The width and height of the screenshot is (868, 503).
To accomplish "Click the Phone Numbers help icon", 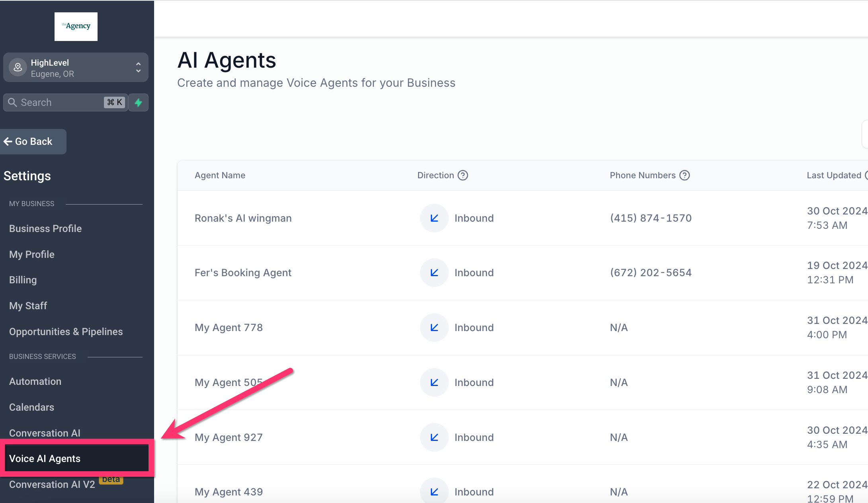I will click(x=684, y=175).
